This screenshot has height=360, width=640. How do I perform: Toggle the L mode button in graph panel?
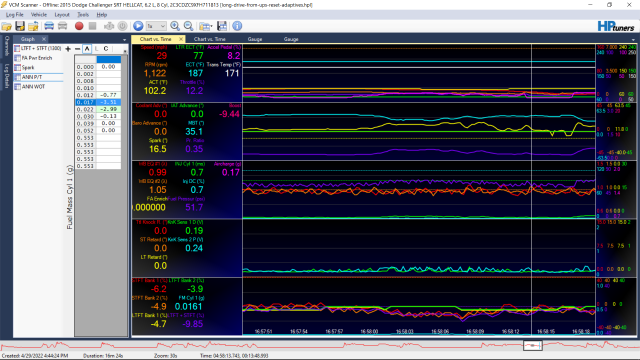click(96, 49)
